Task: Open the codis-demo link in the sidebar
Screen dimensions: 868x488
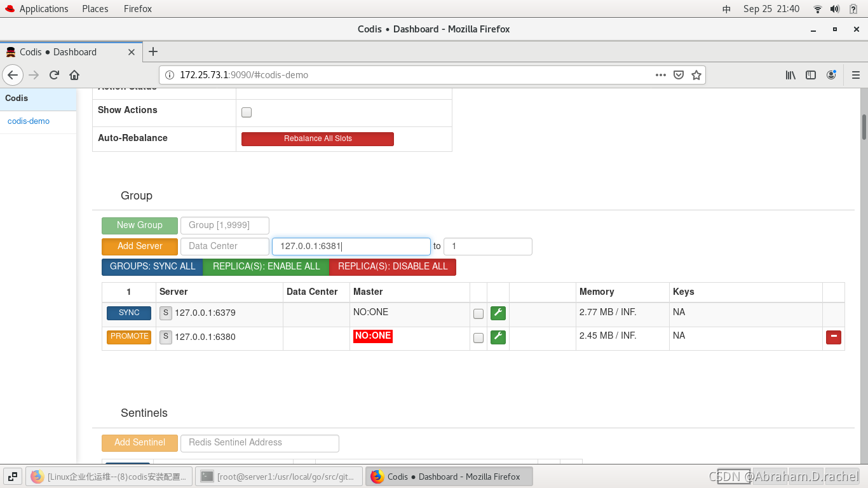Action: click(29, 121)
